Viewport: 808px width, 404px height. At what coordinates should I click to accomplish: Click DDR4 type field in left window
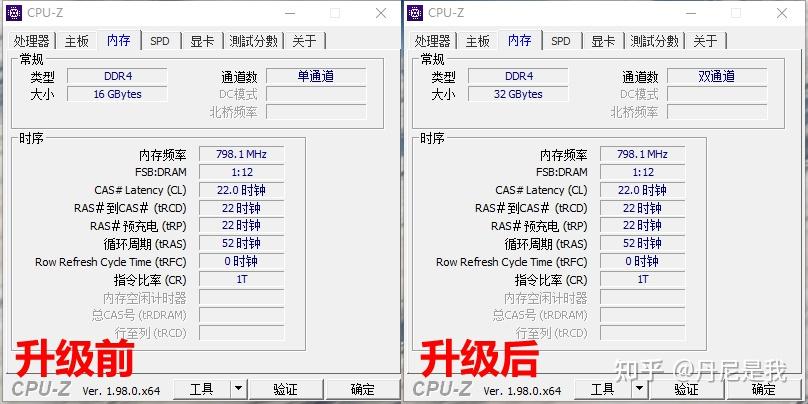pyautogui.click(x=117, y=76)
